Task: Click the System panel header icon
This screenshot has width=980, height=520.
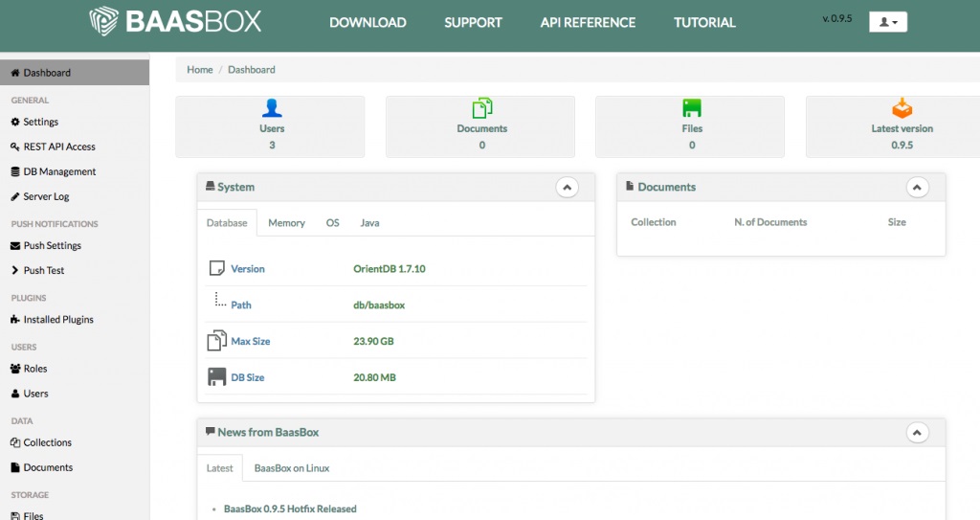Action: pos(210,186)
